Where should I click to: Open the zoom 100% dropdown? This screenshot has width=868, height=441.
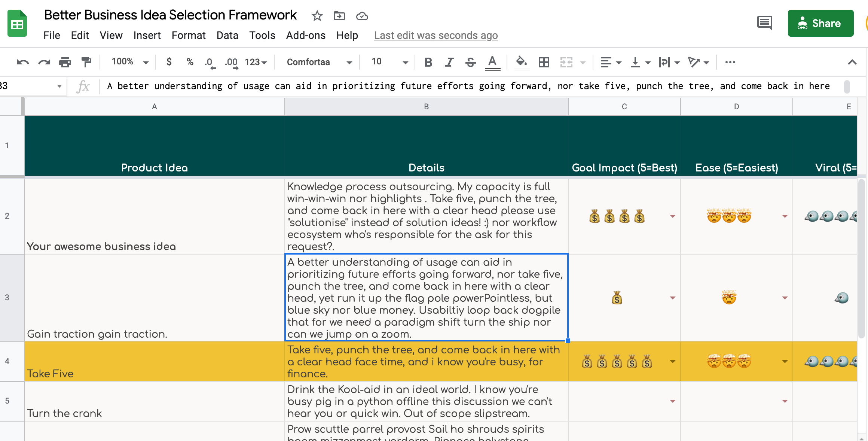(130, 62)
